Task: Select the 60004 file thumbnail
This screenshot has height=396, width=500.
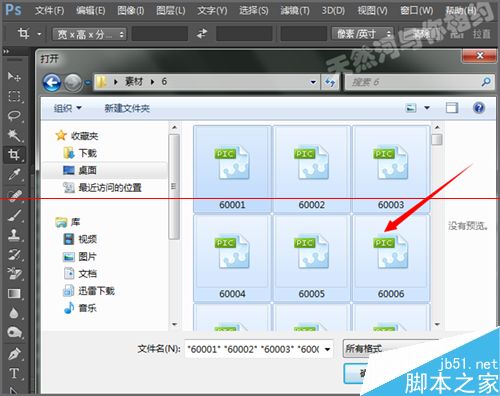Action: coord(232,258)
